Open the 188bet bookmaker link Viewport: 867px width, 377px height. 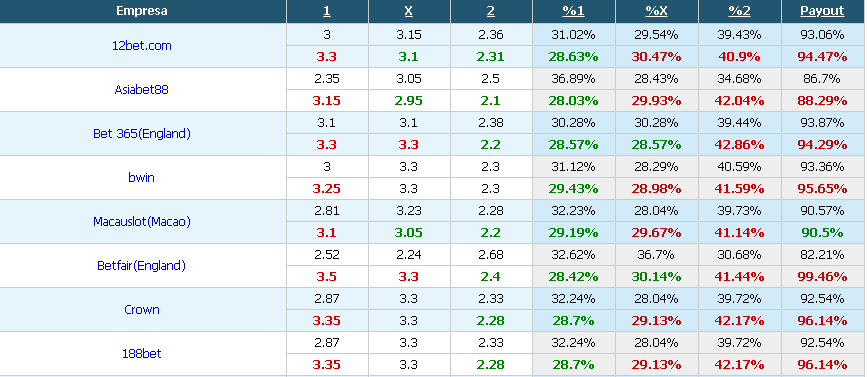click(x=142, y=353)
